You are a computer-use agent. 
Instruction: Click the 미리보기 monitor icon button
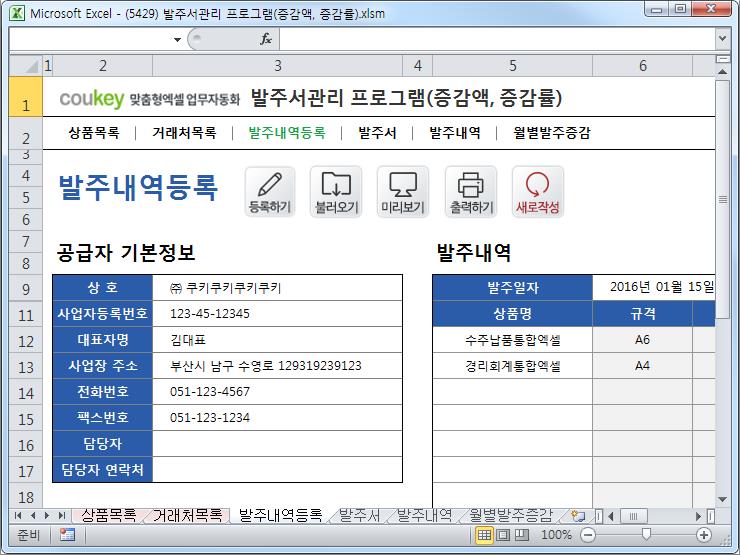pyautogui.click(x=403, y=192)
